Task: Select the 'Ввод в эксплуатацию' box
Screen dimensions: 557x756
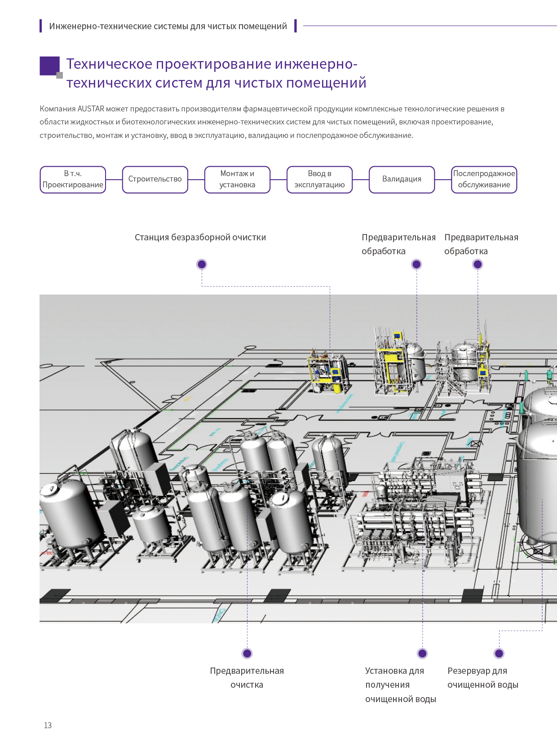Action: click(x=319, y=180)
